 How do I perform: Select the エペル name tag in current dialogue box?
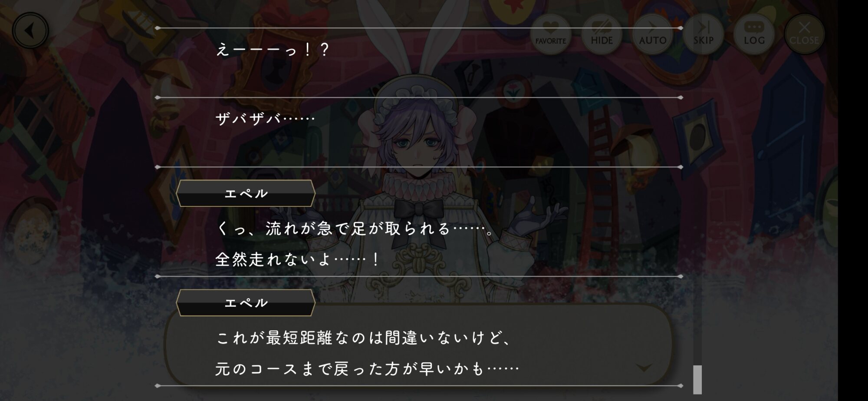tap(246, 303)
